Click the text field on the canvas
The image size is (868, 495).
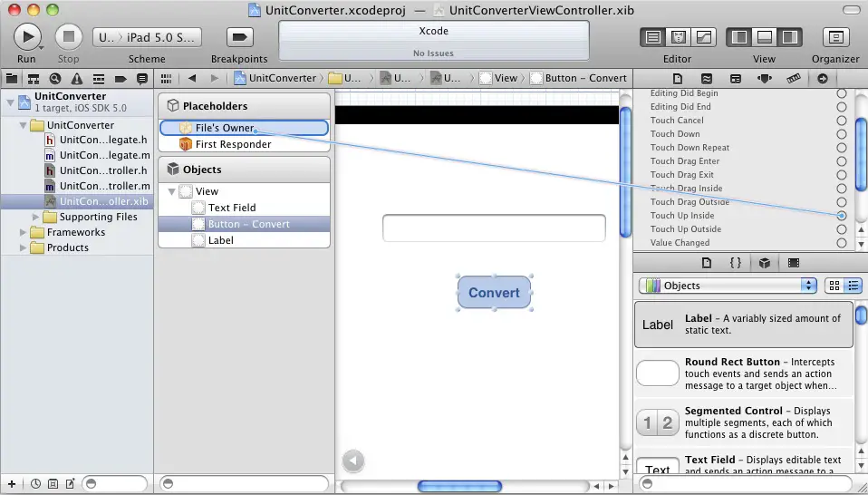pyautogui.click(x=494, y=228)
